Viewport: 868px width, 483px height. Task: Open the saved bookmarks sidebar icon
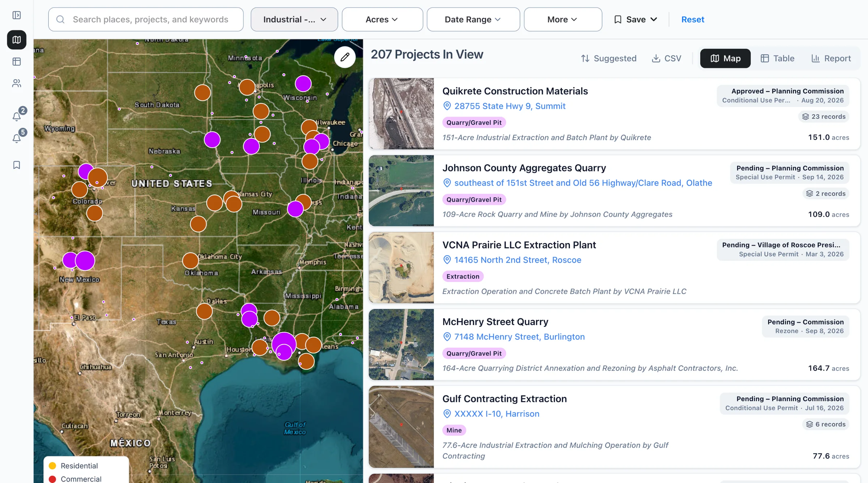[x=17, y=165]
